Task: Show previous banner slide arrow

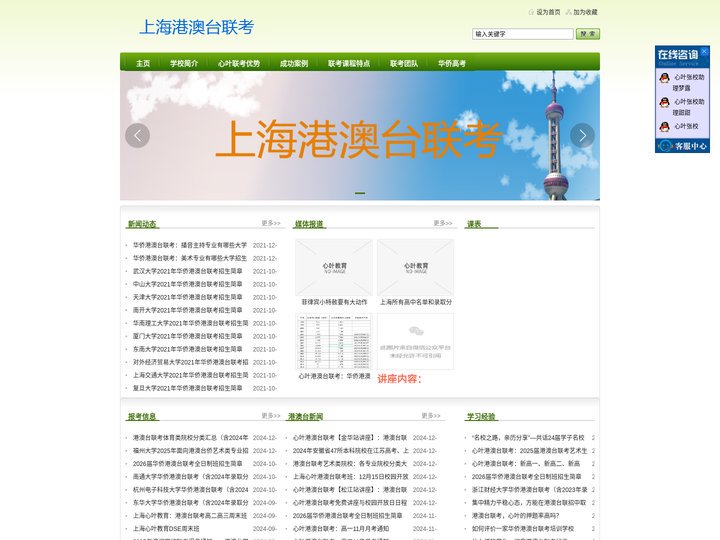Action: [137, 135]
